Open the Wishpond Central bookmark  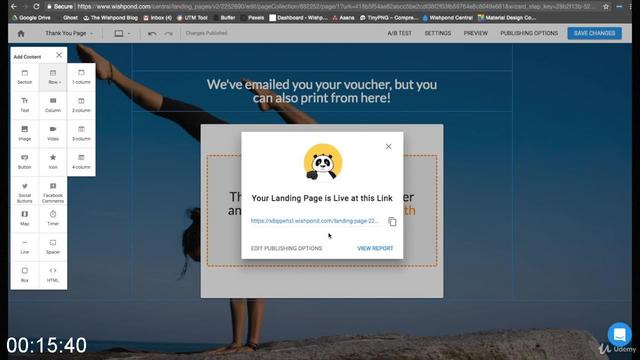(447, 18)
